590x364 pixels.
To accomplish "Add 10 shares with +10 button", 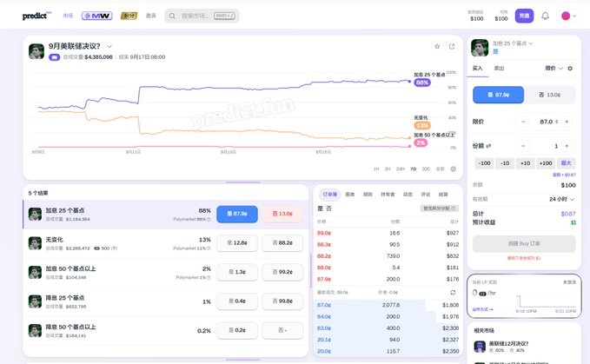I will [526, 163].
